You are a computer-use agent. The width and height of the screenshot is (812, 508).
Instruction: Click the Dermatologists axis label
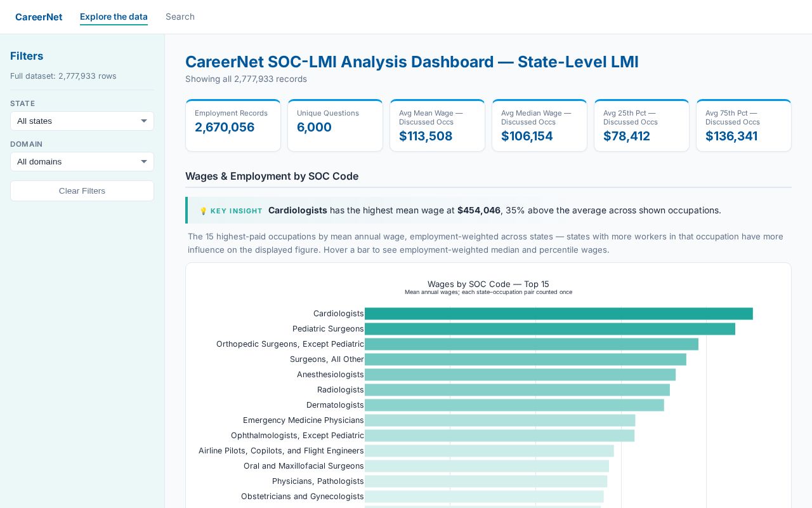[335, 405]
